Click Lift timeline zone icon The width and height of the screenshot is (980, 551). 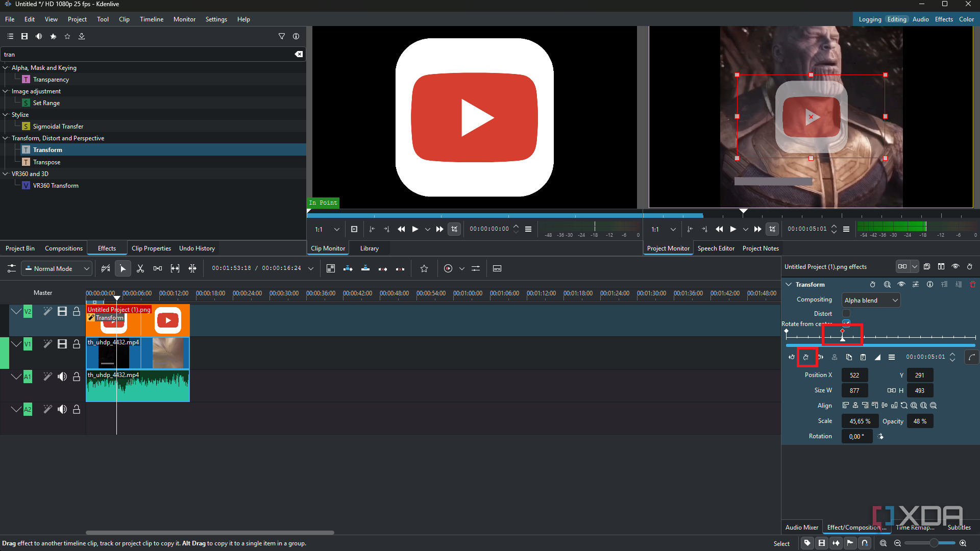click(x=400, y=268)
